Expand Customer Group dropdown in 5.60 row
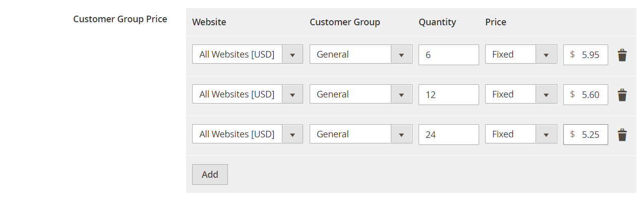Image resolution: width=644 pixels, height=200 pixels. 361,94
